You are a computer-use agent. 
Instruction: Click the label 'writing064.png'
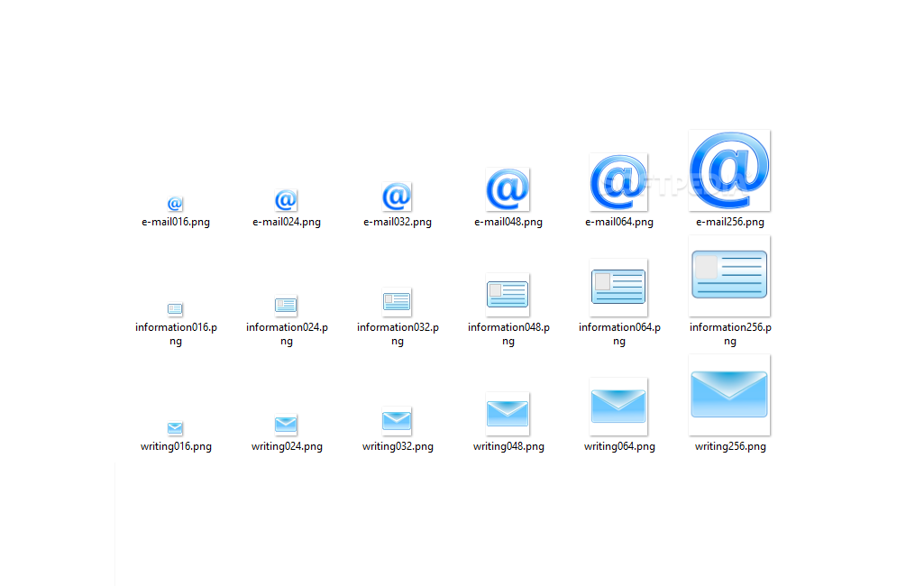[x=618, y=447]
